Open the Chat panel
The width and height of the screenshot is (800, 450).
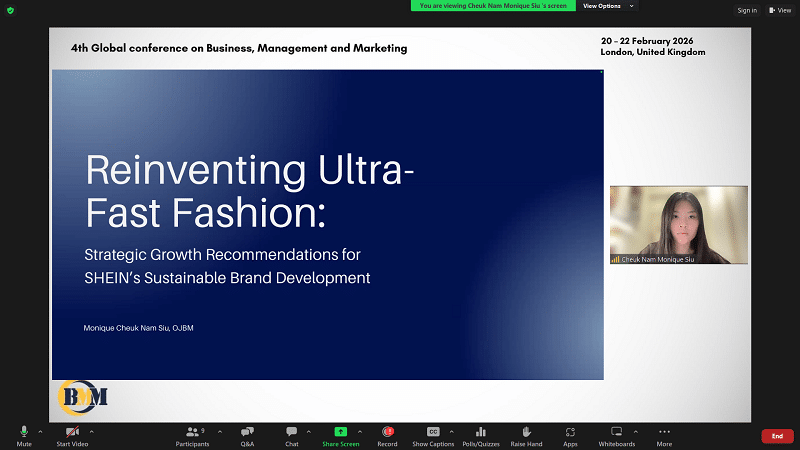click(x=291, y=432)
